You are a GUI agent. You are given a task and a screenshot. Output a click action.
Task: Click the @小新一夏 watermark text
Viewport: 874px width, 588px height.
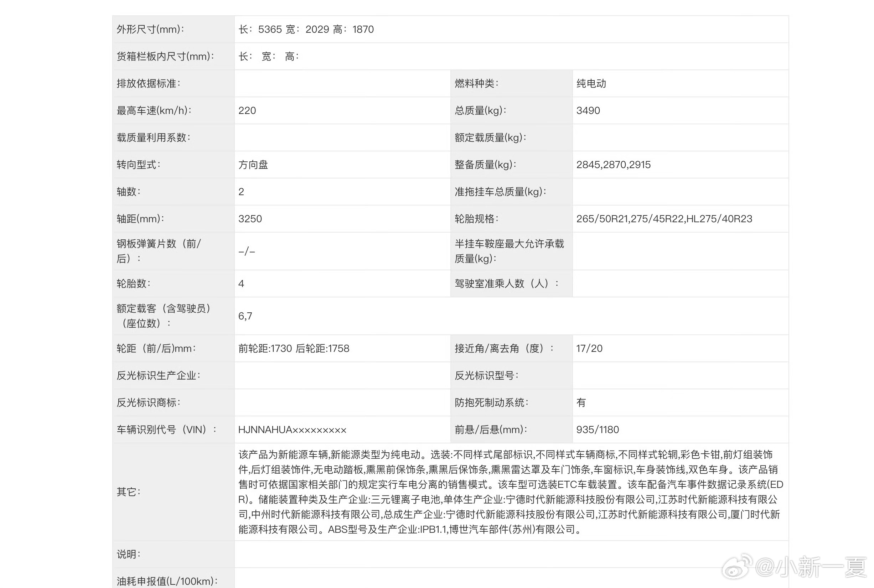pyautogui.click(x=811, y=567)
